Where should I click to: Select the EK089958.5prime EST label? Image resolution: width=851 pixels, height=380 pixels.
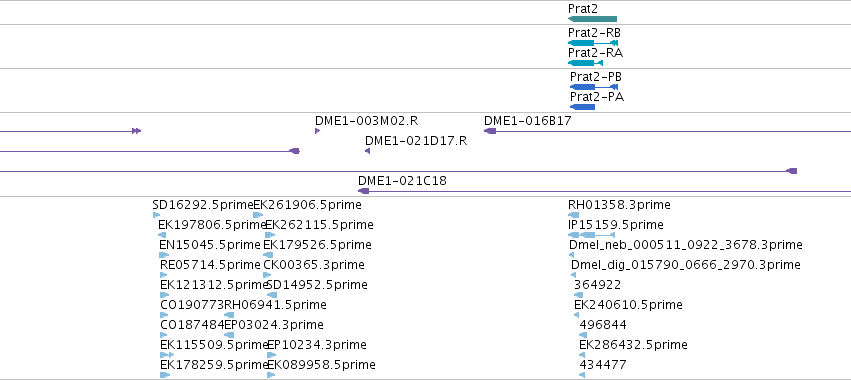click(x=321, y=365)
